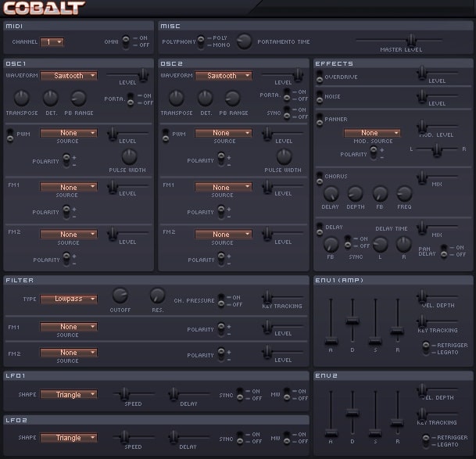Click the Portamento Time knob
Screen dimensions: 476x459
pyautogui.click(x=245, y=41)
